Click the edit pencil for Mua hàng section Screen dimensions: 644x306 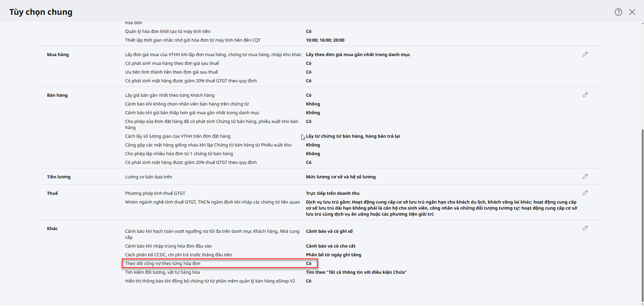585,54
